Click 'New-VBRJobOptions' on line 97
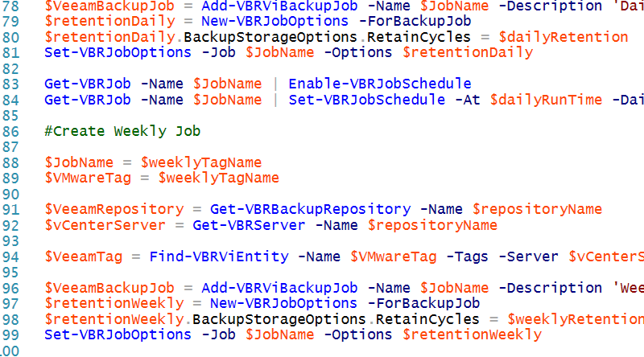Viewport: 644px width, 357px height. 284,304
